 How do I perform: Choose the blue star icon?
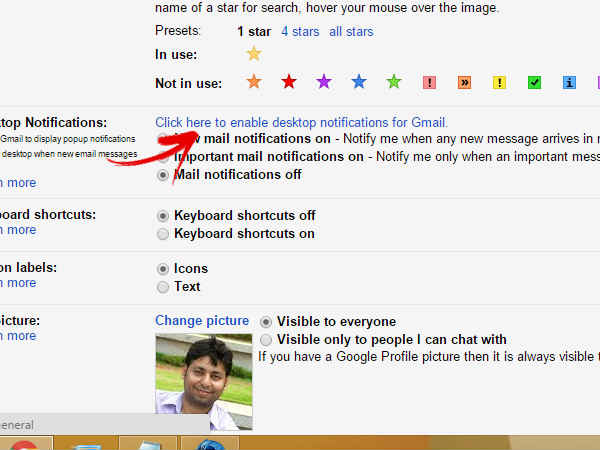(x=359, y=82)
